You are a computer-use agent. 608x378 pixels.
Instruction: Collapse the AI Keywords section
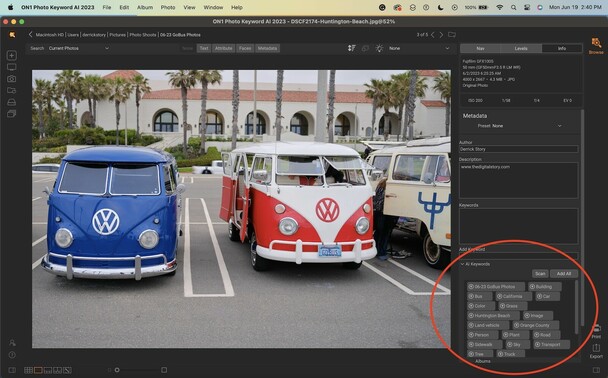point(462,264)
